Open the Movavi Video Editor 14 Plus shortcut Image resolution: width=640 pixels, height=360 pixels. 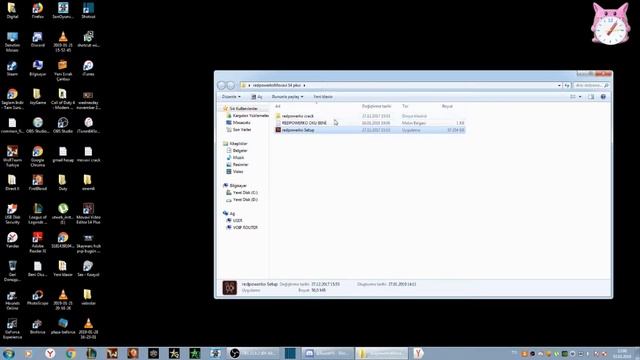pos(88,213)
